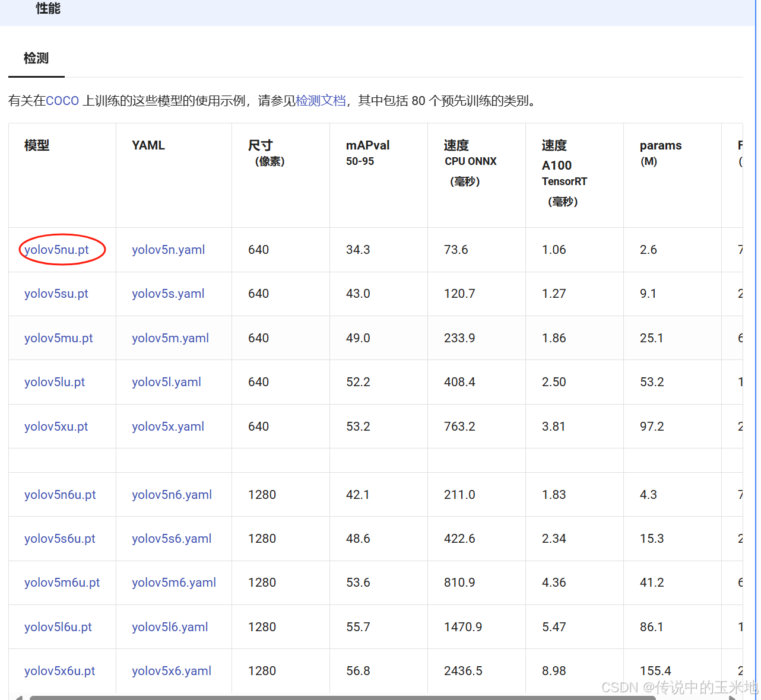Select mAP value 53.2

(358, 427)
